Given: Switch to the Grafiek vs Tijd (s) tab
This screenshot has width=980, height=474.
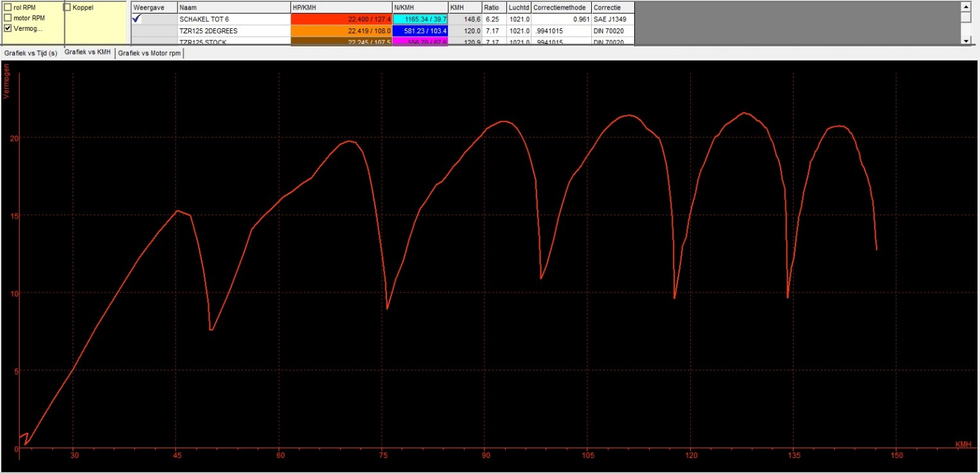Looking at the screenshot, I should pyautogui.click(x=30, y=53).
